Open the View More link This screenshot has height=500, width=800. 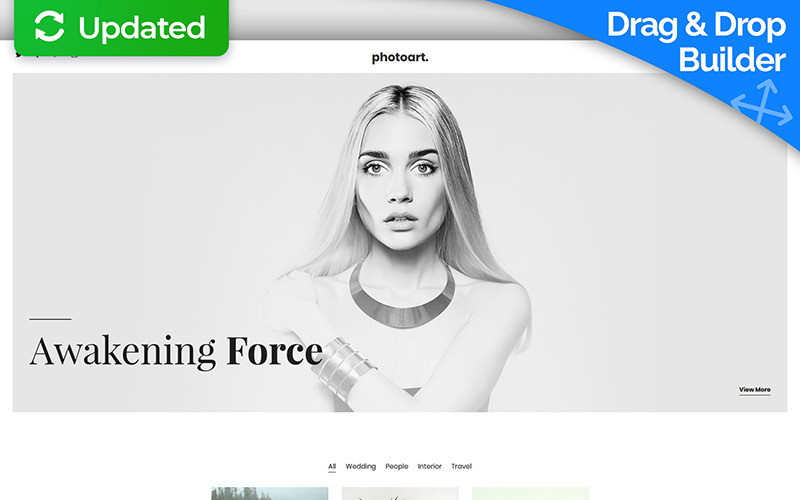tap(754, 390)
